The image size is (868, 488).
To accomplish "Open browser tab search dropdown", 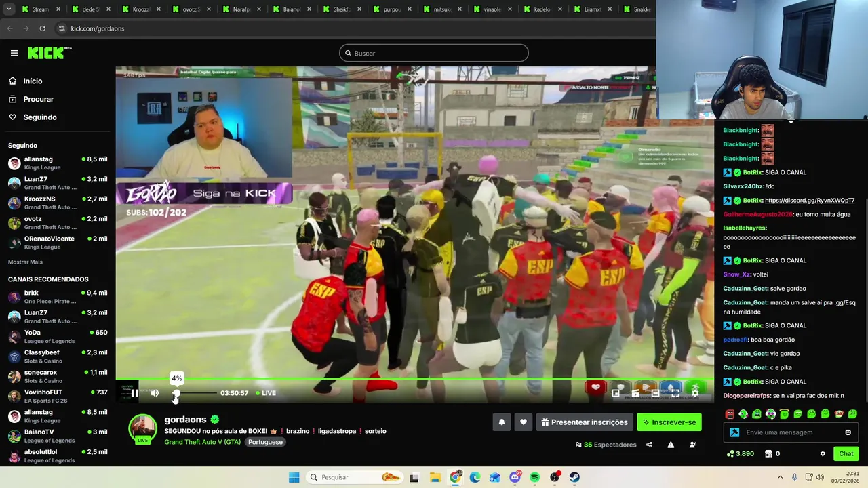I will [9, 9].
